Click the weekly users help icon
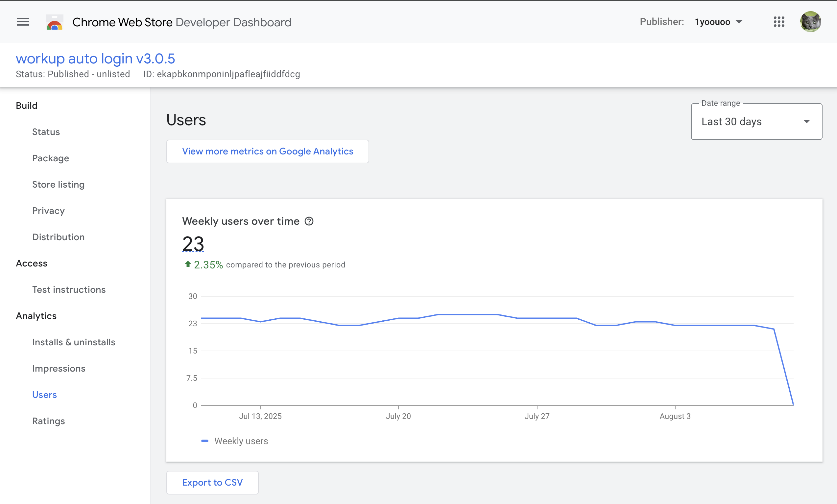The image size is (837, 504). pos(309,221)
